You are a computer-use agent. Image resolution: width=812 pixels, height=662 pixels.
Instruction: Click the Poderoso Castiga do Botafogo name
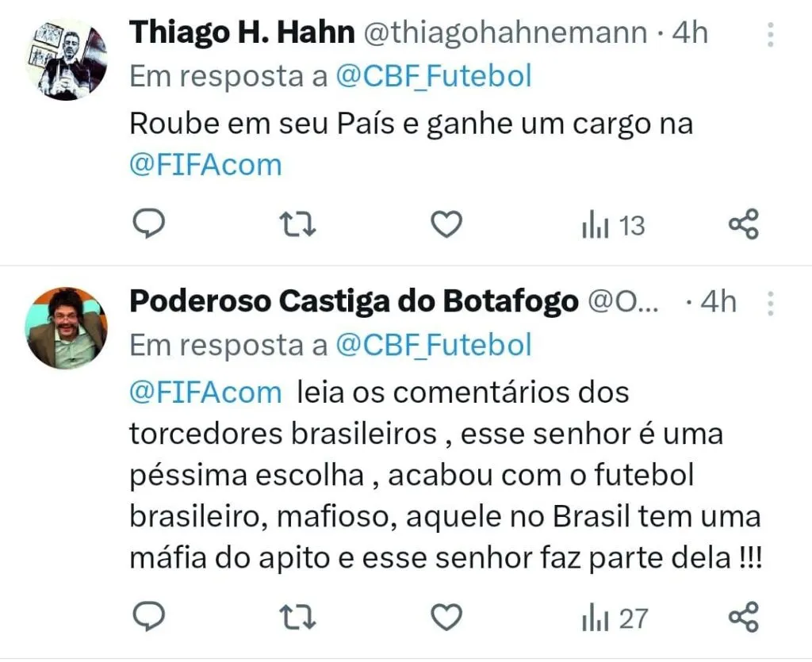(354, 301)
